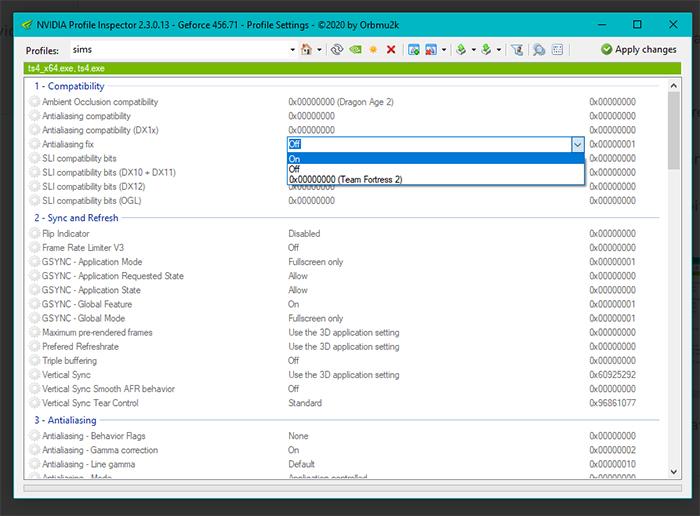700x516 pixels.
Task: Click the gear icon beside Maximum pre-rendered frames
Action: tap(34, 333)
